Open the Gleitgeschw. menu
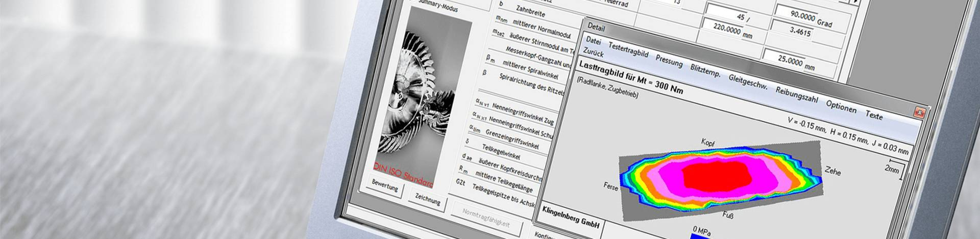The image size is (980, 239). (748, 82)
